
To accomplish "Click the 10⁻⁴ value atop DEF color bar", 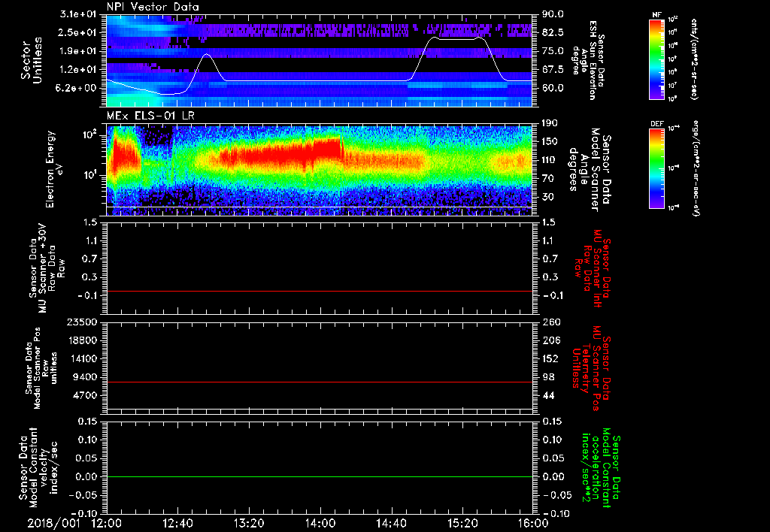I will (673, 128).
